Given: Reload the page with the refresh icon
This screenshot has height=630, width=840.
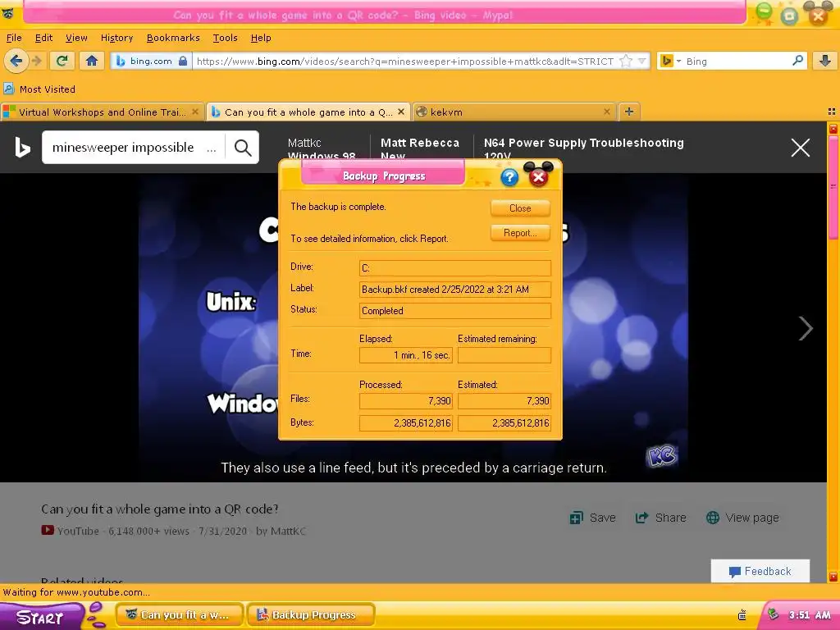Looking at the screenshot, I should pyautogui.click(x=62, y=61).
